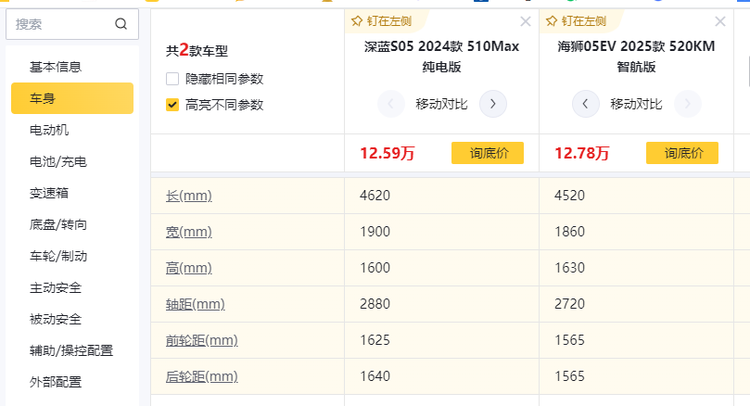Open 基本信息 section in sidebar
The height and width of the screenshot is (406, 750).
(x=56, y=67)
